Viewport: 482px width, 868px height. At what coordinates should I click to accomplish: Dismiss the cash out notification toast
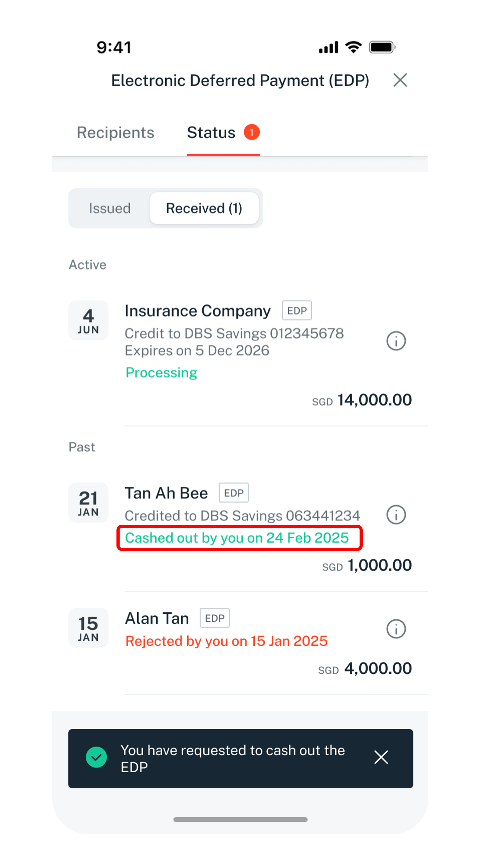[381, 757]
